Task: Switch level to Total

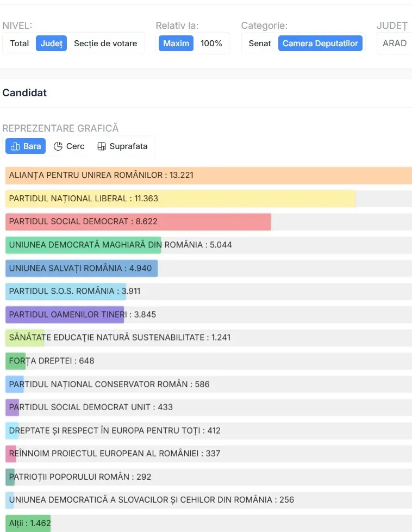Action: click(x=20, y=44)
